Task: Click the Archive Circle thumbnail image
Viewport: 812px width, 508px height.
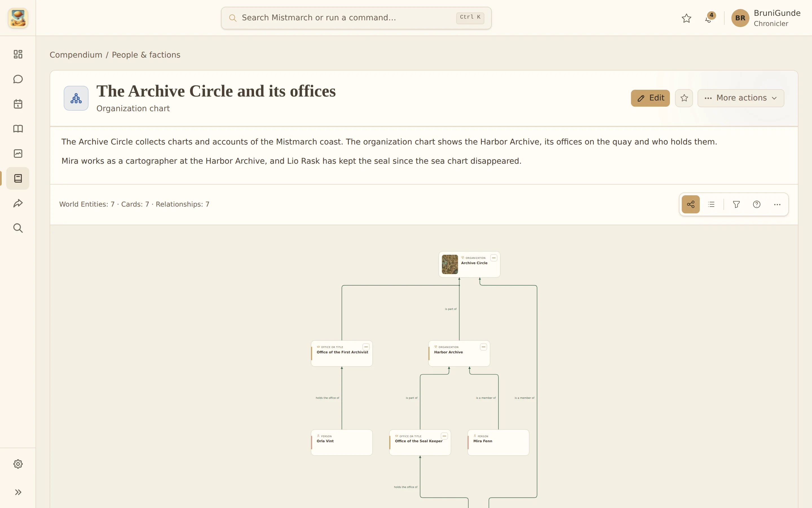Action: coord(450,264)
